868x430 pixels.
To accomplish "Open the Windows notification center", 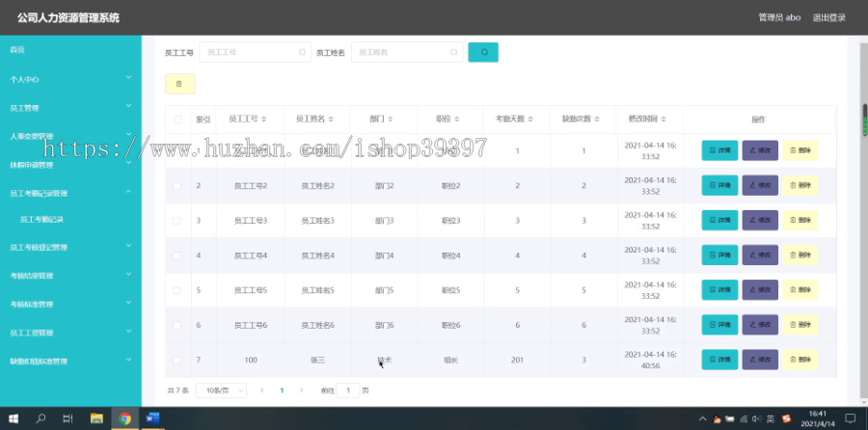I will [x=850, y=418].
